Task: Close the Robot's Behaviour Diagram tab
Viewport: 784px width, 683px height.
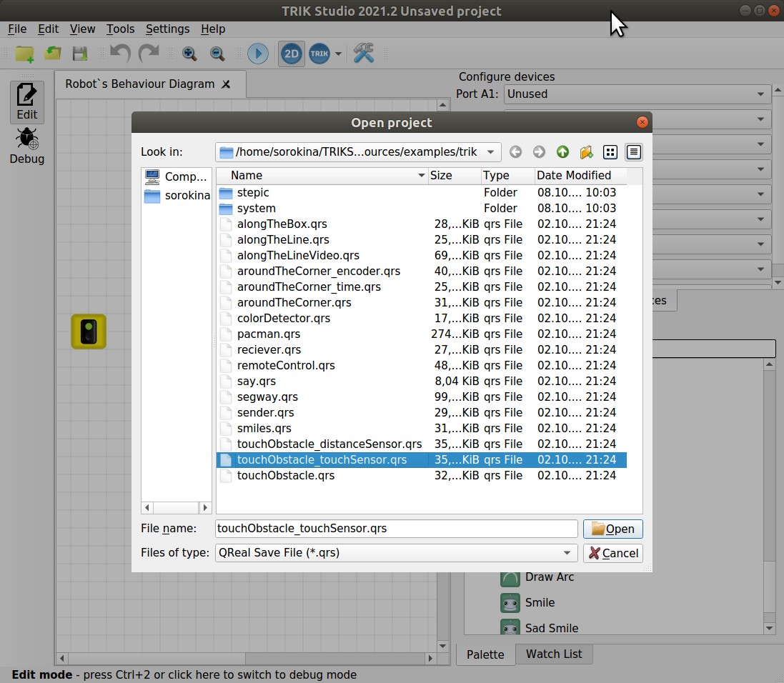Action: (226, 84)
